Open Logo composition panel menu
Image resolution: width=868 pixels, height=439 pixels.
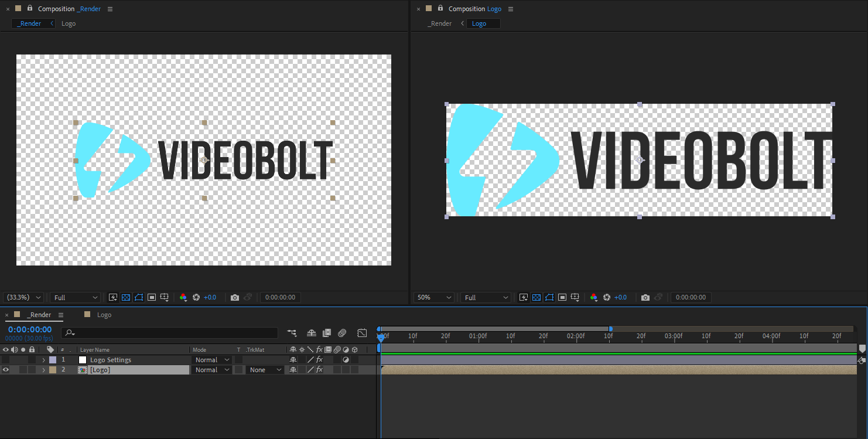[511, 9]
